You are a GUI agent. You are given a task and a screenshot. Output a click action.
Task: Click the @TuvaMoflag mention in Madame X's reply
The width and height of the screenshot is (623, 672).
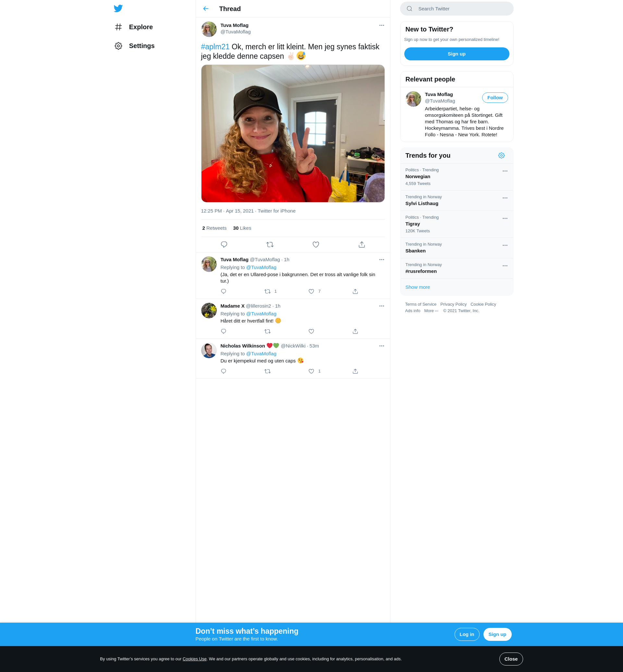[261, 314]
